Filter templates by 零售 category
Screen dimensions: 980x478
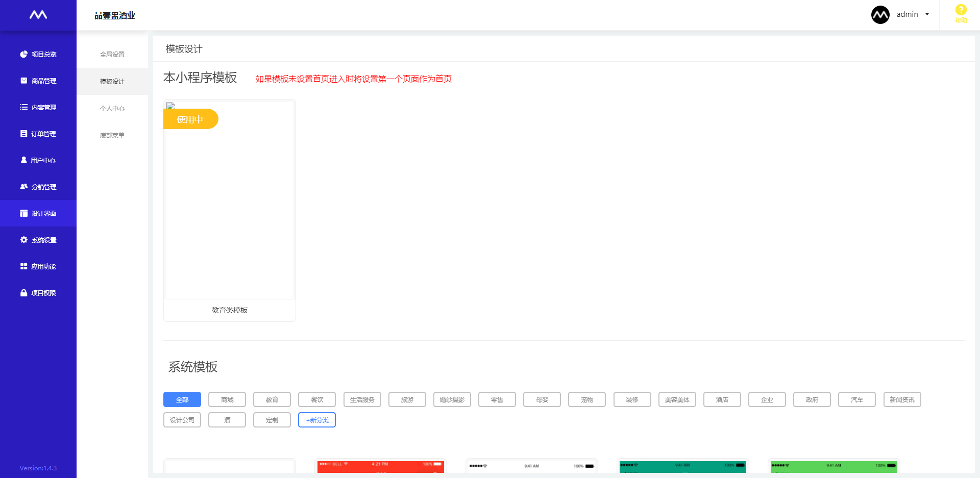(497, 399)
